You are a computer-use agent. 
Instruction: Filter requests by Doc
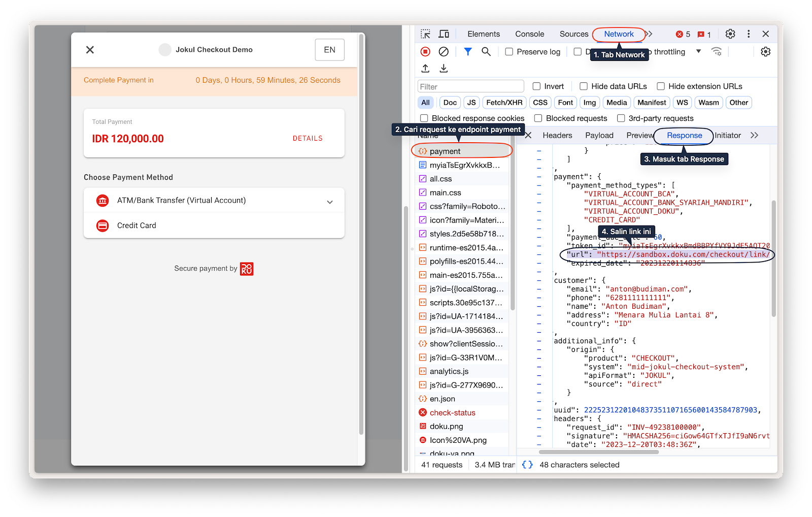[x=450, y=103]
